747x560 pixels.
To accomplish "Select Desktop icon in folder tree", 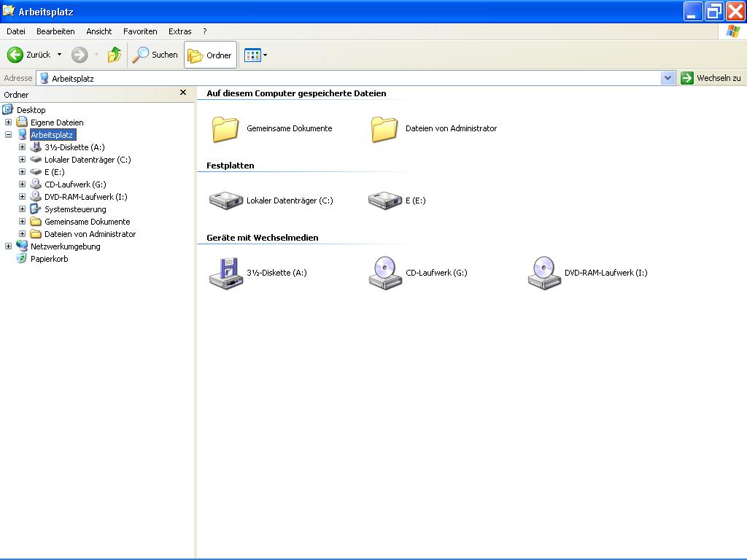I will 7,109.
